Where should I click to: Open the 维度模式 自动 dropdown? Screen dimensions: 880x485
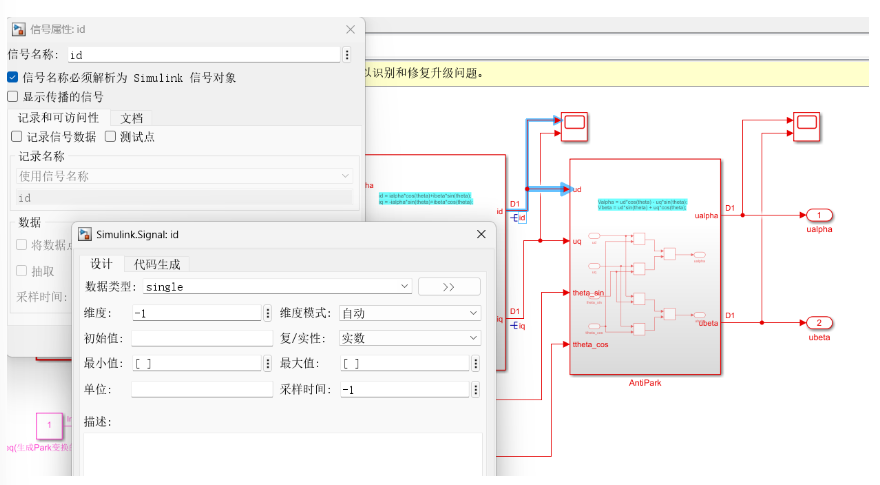pos(410,313)
